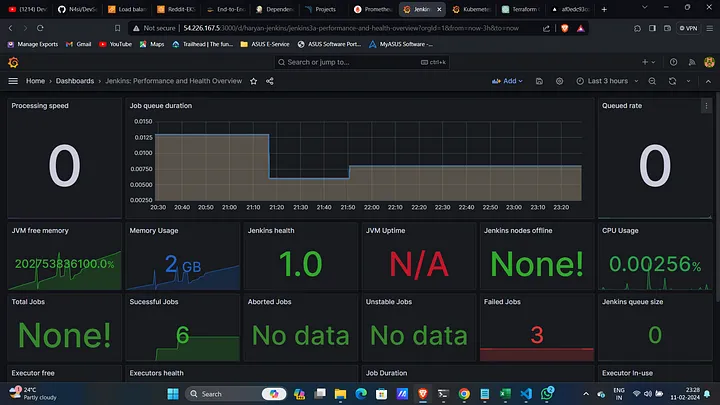Click the Windows Start button
The height and width of the screenshot is (405, 720).
click(173, 394)
